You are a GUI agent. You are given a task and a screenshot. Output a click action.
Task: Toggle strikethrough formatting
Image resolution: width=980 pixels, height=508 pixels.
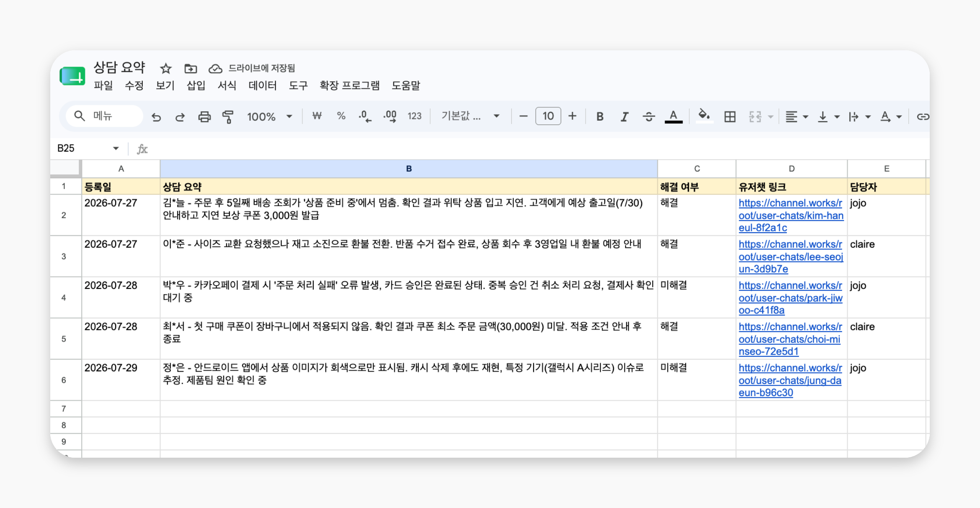(649, 117)
